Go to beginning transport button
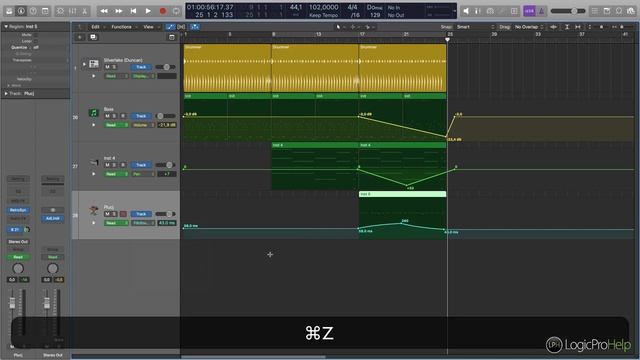This screenshot has width=640, height=360. click(133, 11)
